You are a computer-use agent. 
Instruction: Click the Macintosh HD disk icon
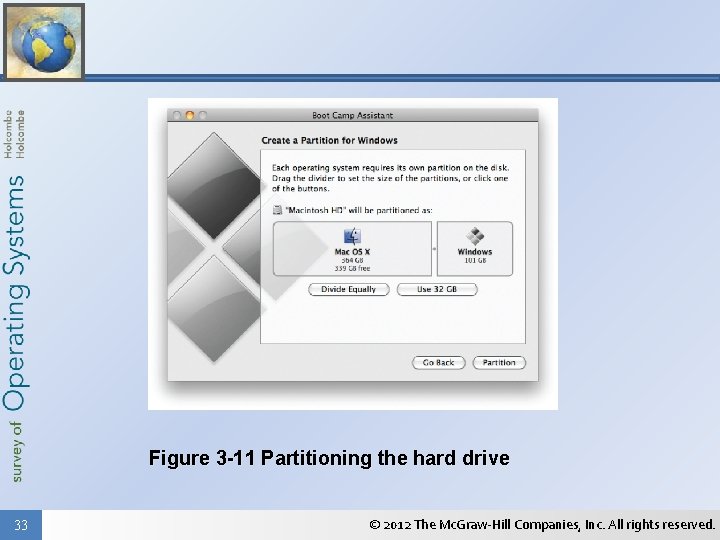[x=277, y=210]
